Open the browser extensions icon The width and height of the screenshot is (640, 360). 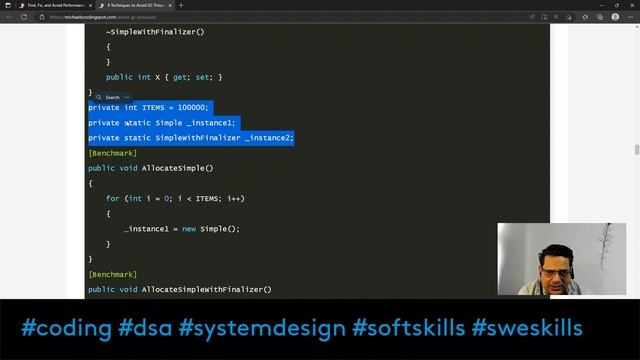(585, 17)
